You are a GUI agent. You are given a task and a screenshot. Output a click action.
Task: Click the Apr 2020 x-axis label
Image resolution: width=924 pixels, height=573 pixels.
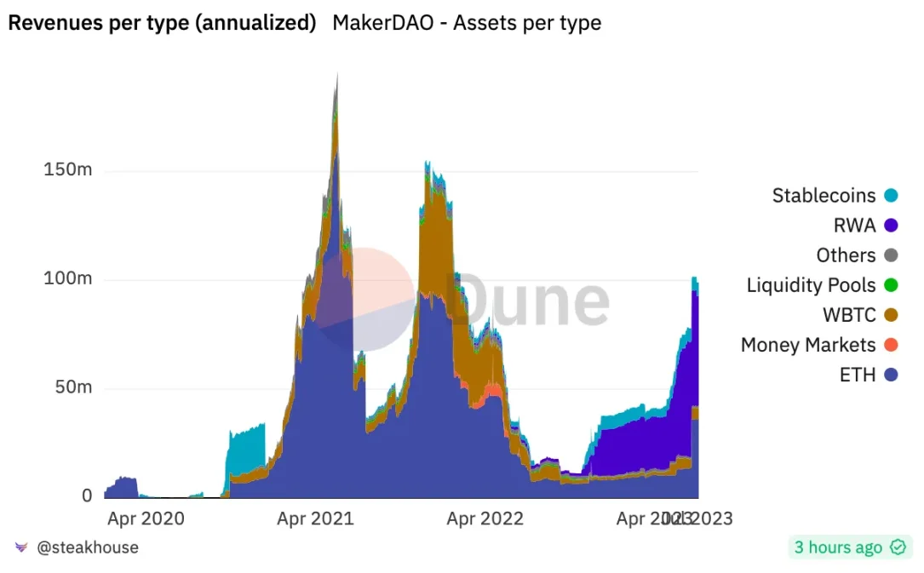coord(146,519)
